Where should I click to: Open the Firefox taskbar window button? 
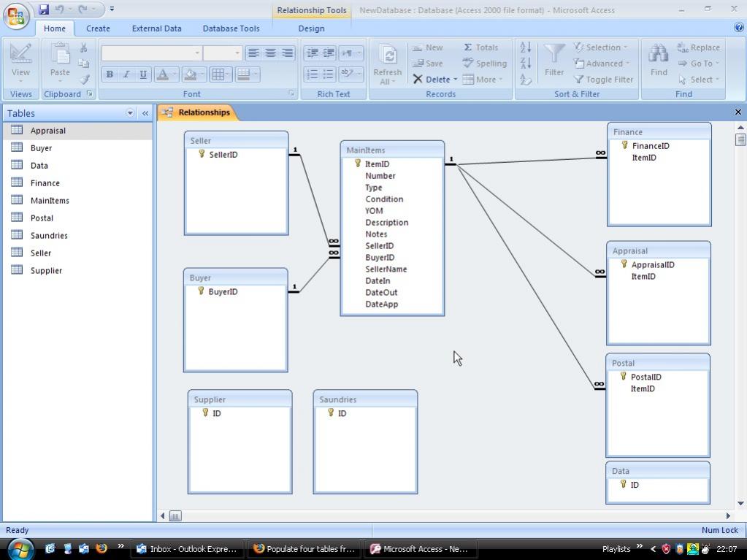pyautogui.click(x=305, y=549)
